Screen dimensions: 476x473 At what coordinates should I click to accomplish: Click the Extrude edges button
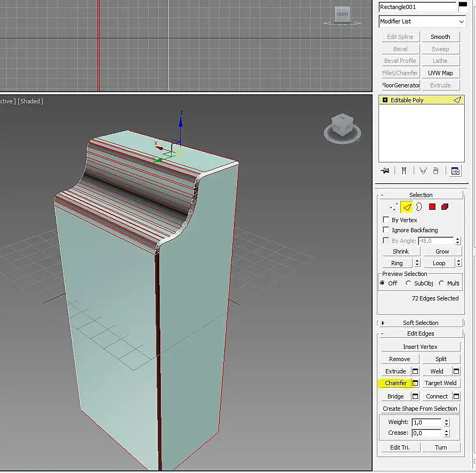396,371
